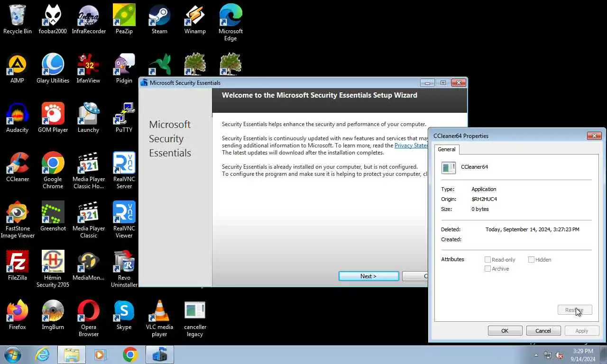Select the PuTTY desktop shortcut

pyautogui.click(x=124, y=118)
